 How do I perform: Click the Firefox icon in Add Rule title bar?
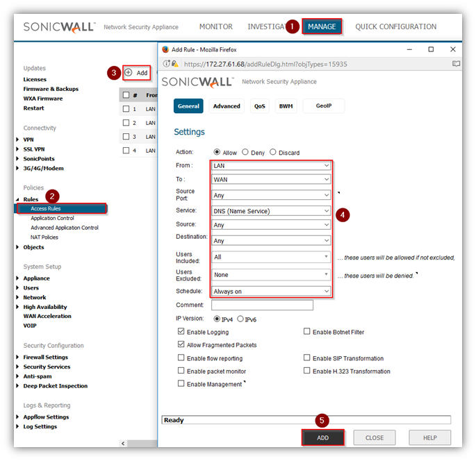coord(165,49)
